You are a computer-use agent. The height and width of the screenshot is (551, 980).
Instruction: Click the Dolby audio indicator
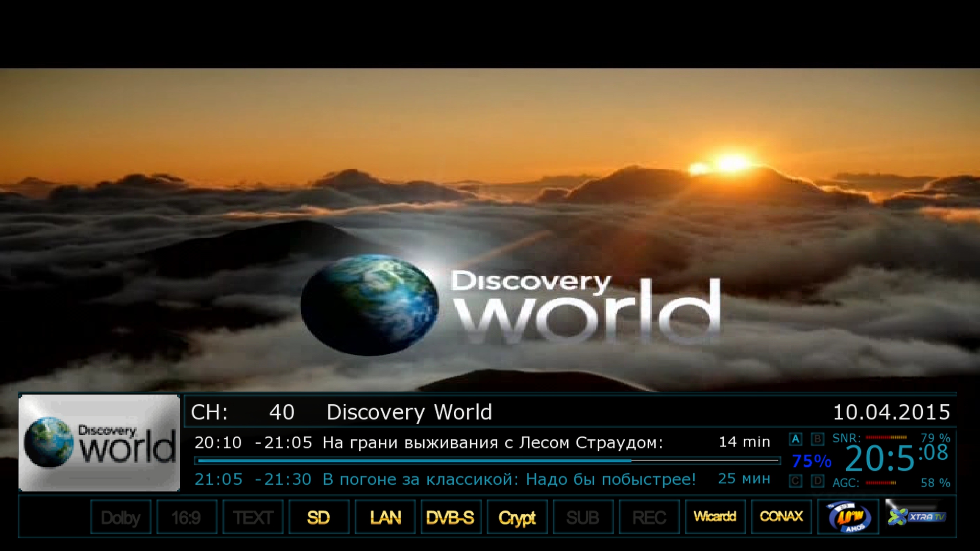(x=121, y=517)
